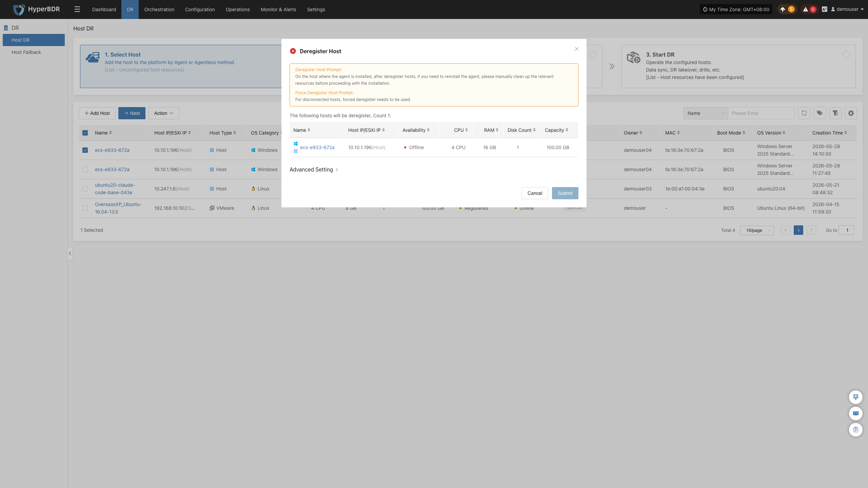868x488 pixels.
Task: Open the filter icon button
Action: [835, 113]
